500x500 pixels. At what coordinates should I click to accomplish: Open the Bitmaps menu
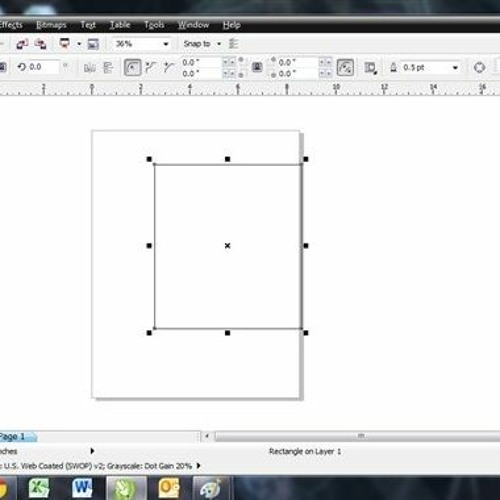[x=51, y=25]
